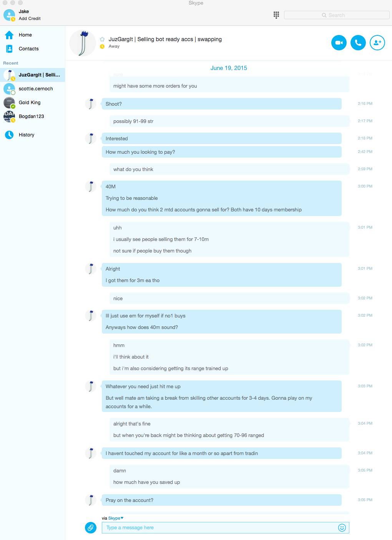Open JuzGargIt's large profile picture
Image resolution: width=392 pixels, height=540 pixels.
pos(83,43)
